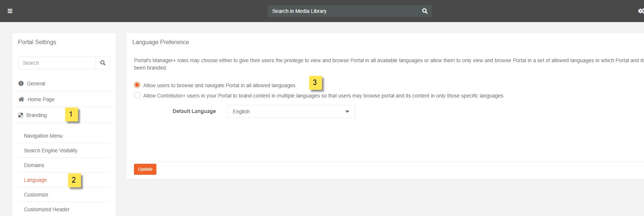This screenshot has width=644, height=216.
Task: Click the Portal Settings search field
Action: (57, 63)
